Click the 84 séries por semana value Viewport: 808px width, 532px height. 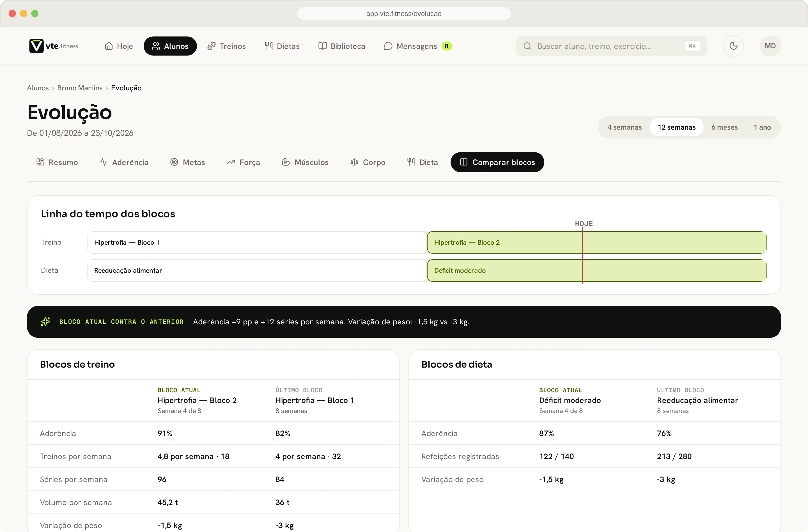(x=280, y=479)
